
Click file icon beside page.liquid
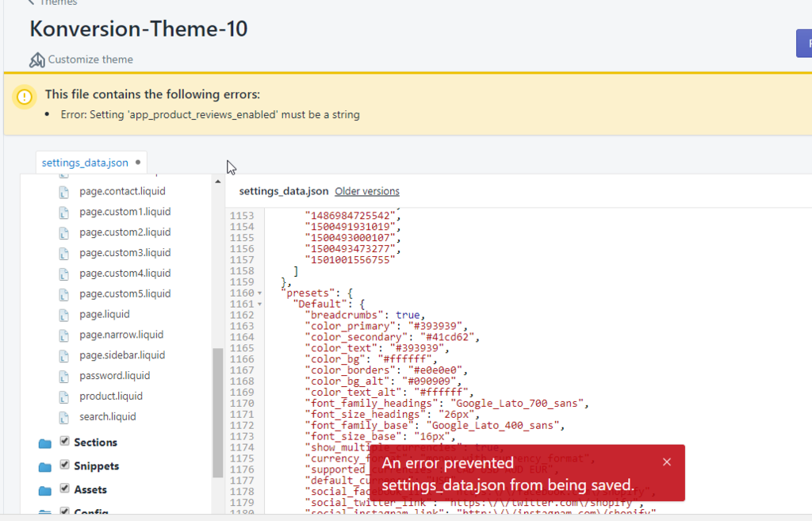pyautogui.click(x=63, y=316)
